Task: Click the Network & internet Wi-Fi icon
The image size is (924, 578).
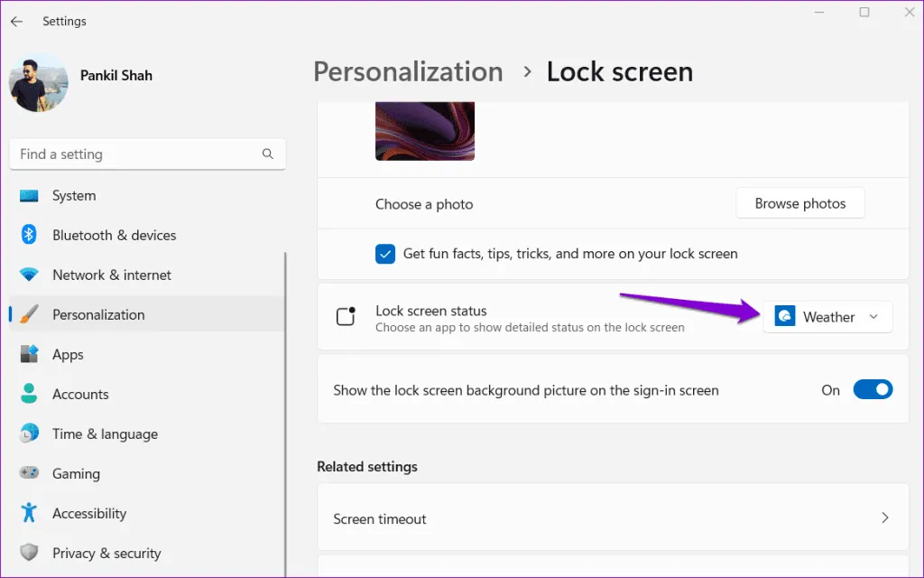Action: (x=29, y=275)
